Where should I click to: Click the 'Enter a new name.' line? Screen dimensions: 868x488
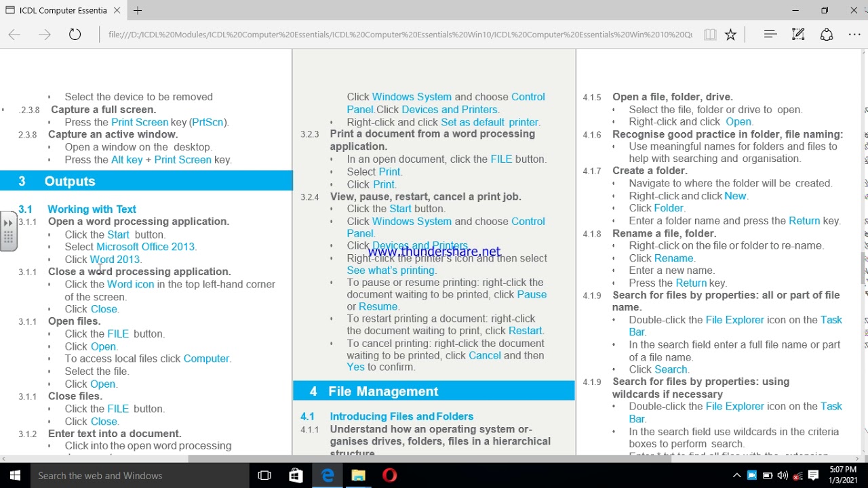coord(671,270)
